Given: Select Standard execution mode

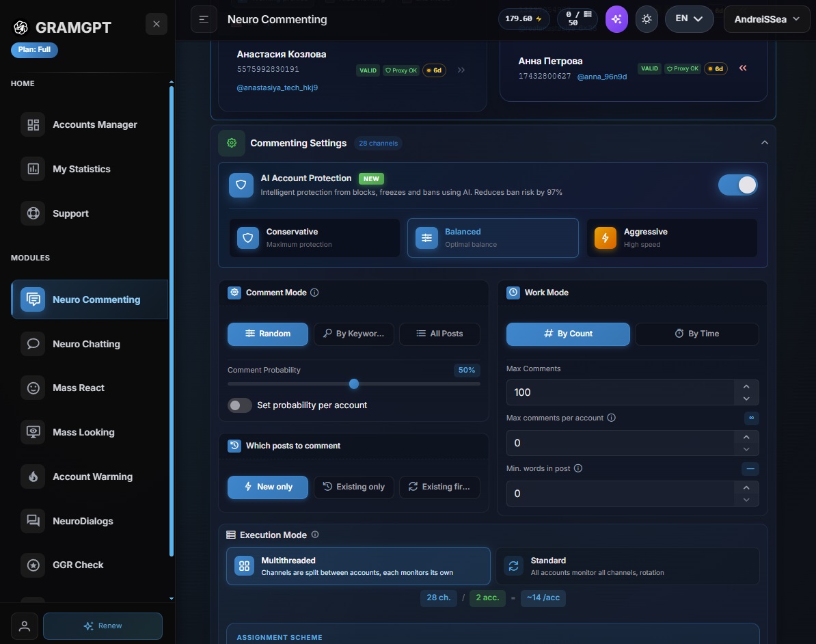Looking at the screenshot, I should click(x=627, y=566).
